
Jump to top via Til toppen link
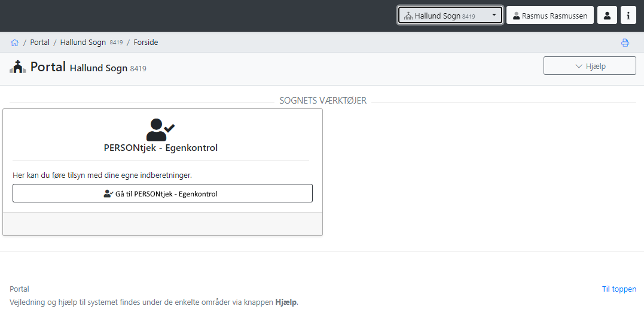click(x=619, y=289)
